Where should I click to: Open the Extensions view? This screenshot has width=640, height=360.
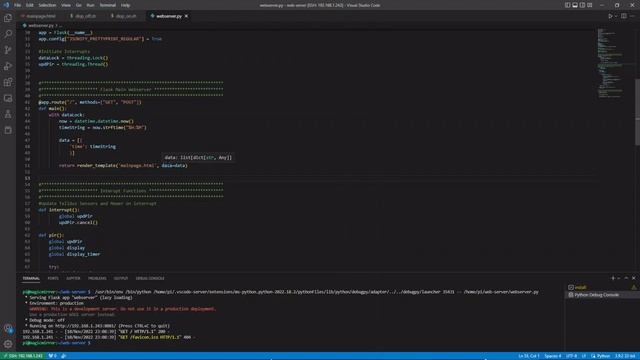click(8, 82)
